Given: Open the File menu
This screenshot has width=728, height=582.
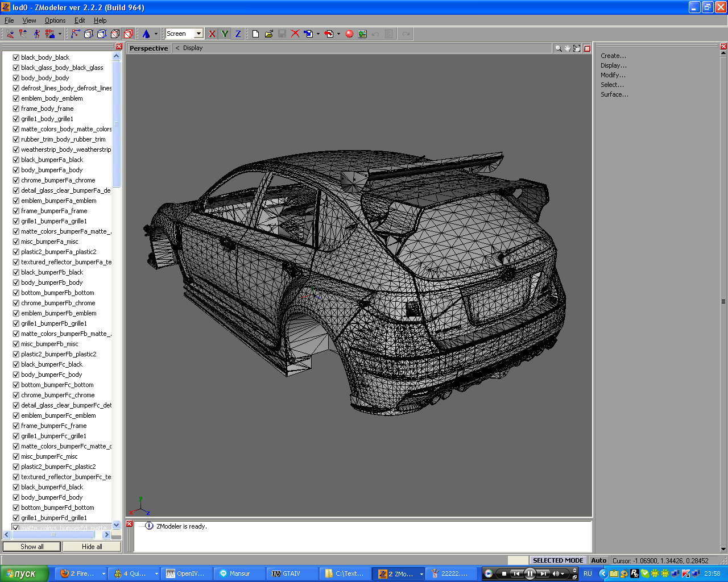Looking at the screenshot, I should (9, 20).
